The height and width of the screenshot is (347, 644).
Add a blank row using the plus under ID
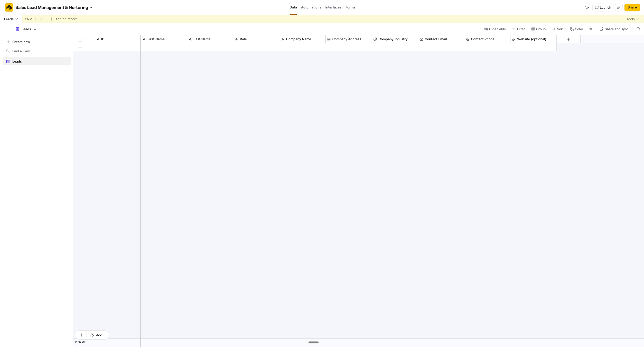[x=80, y=47]
